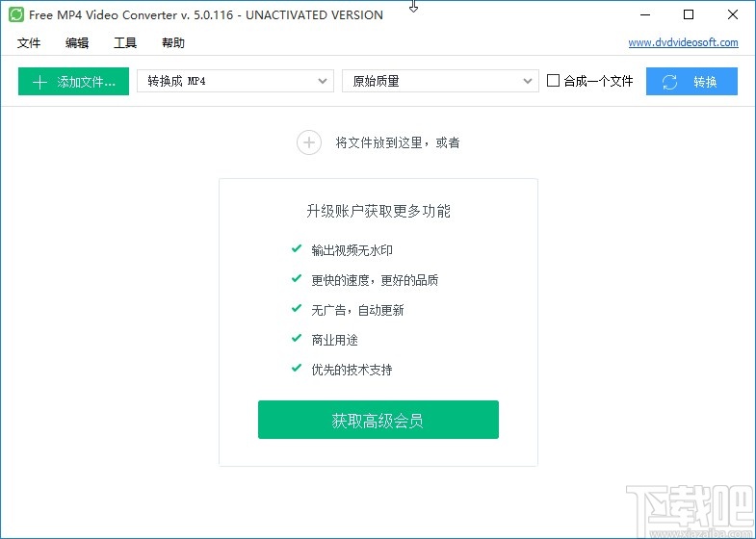Open the 编辑 menu

(x=77, y=43)
